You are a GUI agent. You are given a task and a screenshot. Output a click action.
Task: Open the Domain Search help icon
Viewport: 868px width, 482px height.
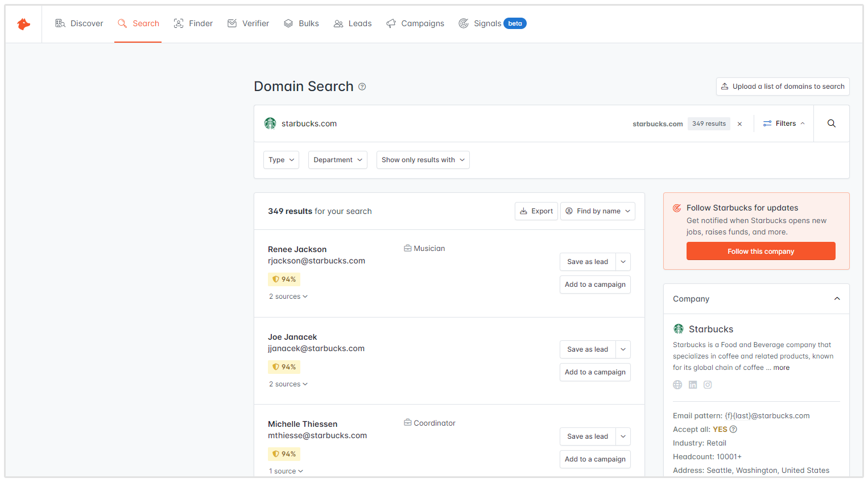[x=362, y=87]
